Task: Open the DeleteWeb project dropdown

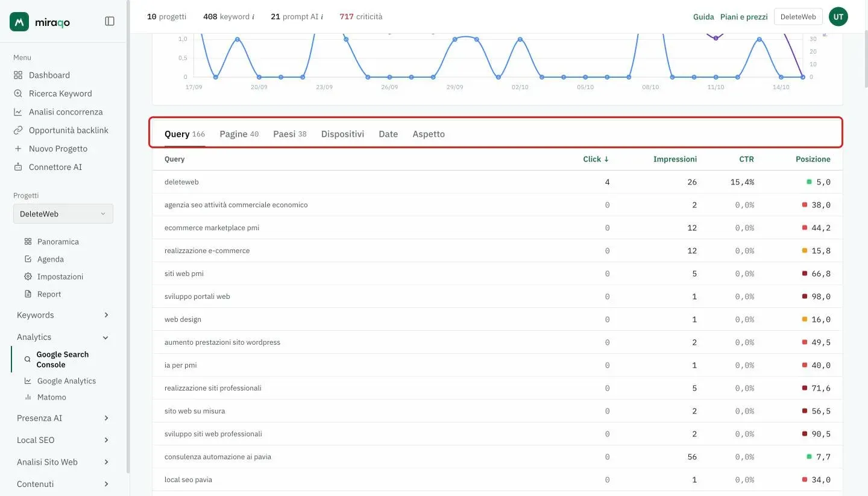Action: coord(63,214)
